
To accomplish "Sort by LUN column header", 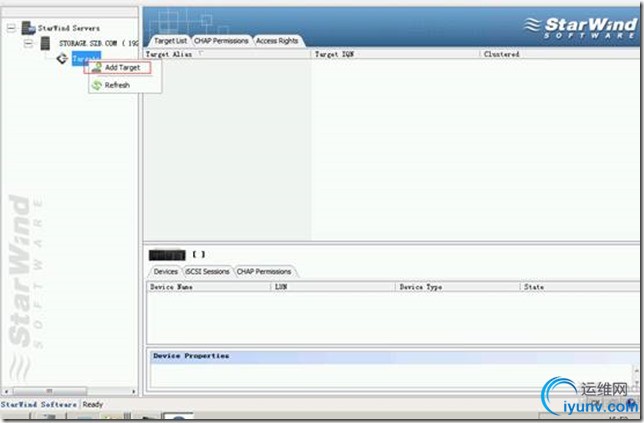I will click(x=333, y=287).
